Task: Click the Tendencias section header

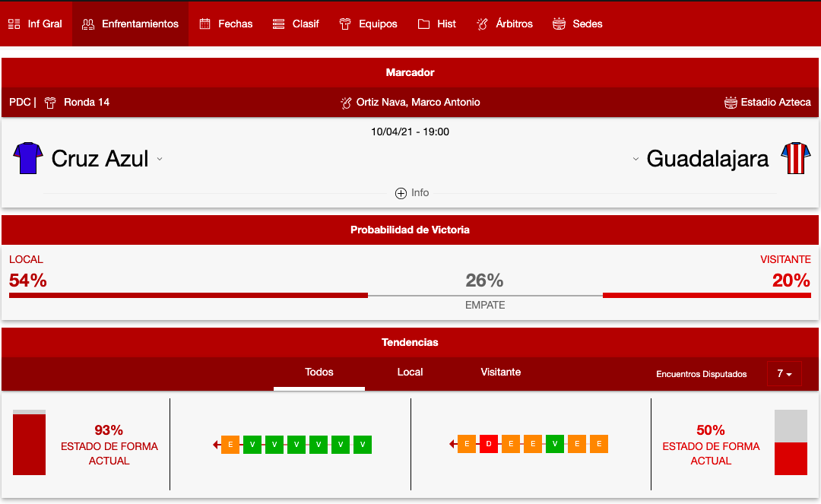Action: click(410, 343)
